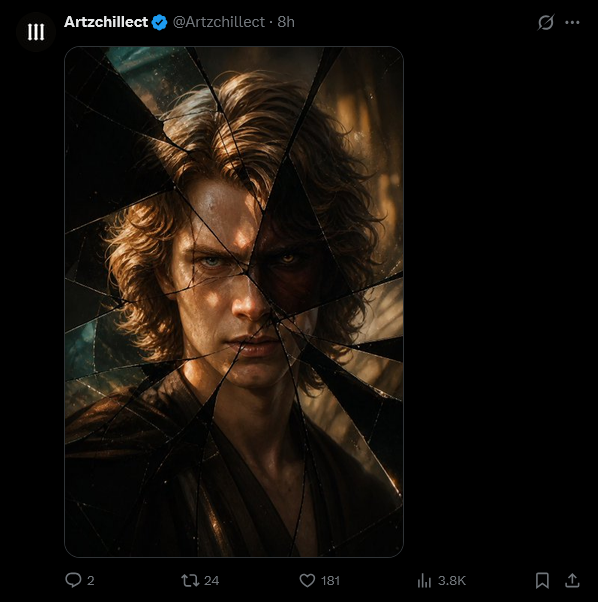Bookmark this post

pos(542,580)
